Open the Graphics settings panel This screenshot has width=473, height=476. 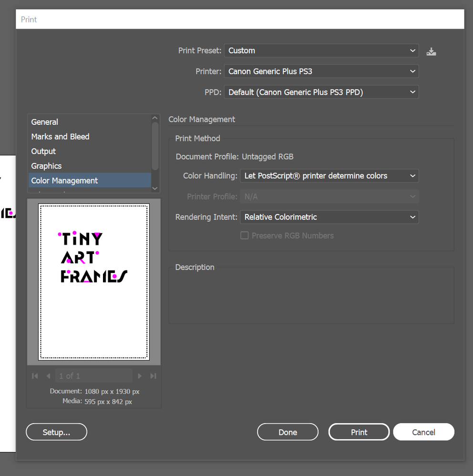pyautogui.click(x=46, y=166)
